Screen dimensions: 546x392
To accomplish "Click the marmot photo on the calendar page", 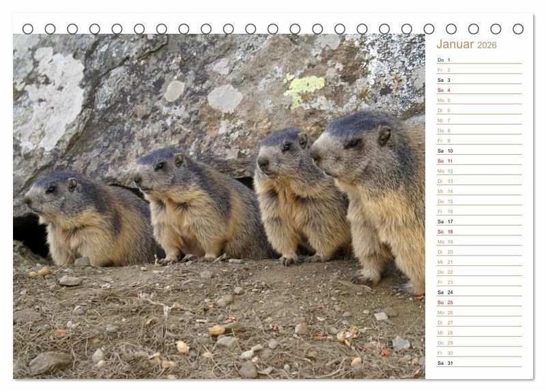I will click(219, 207).
